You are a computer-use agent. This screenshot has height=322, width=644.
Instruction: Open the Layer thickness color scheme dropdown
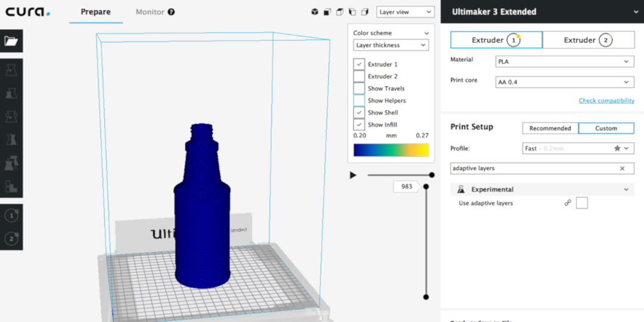click(x=391, y=45)
